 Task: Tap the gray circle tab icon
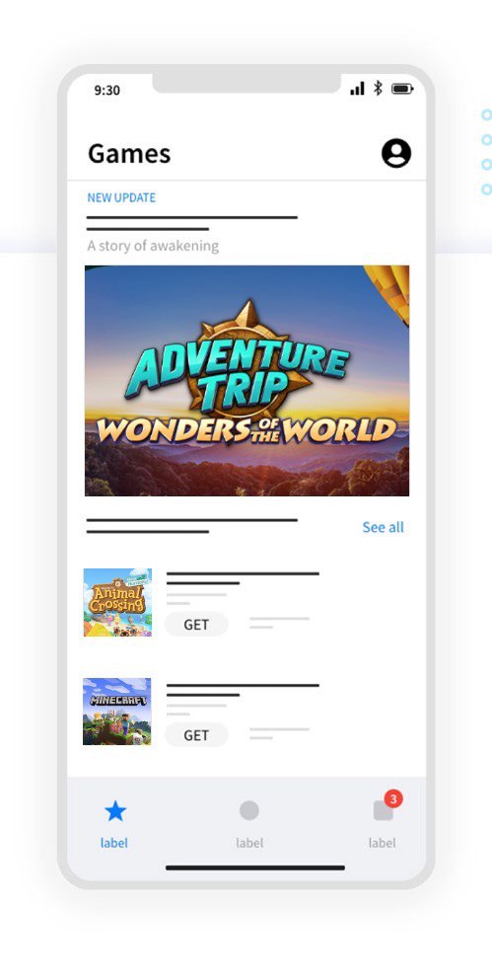coord(249,810)
